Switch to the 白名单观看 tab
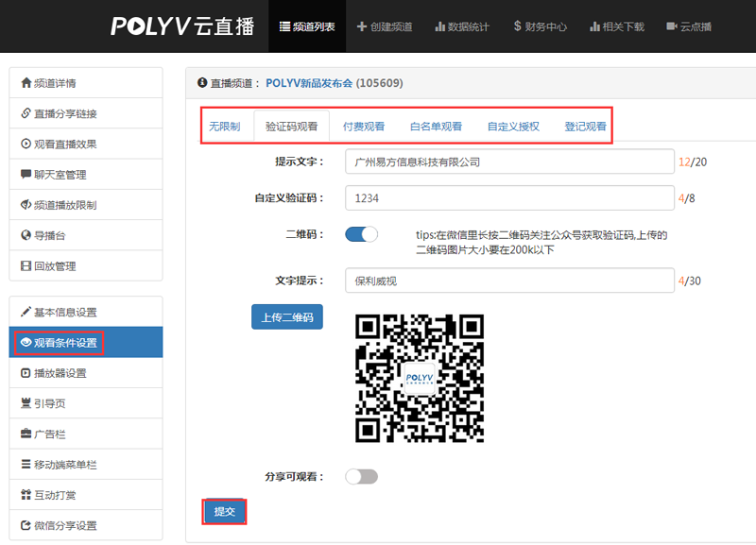The height and width of the screenshot is (545, 756). [x=436, y=126]
